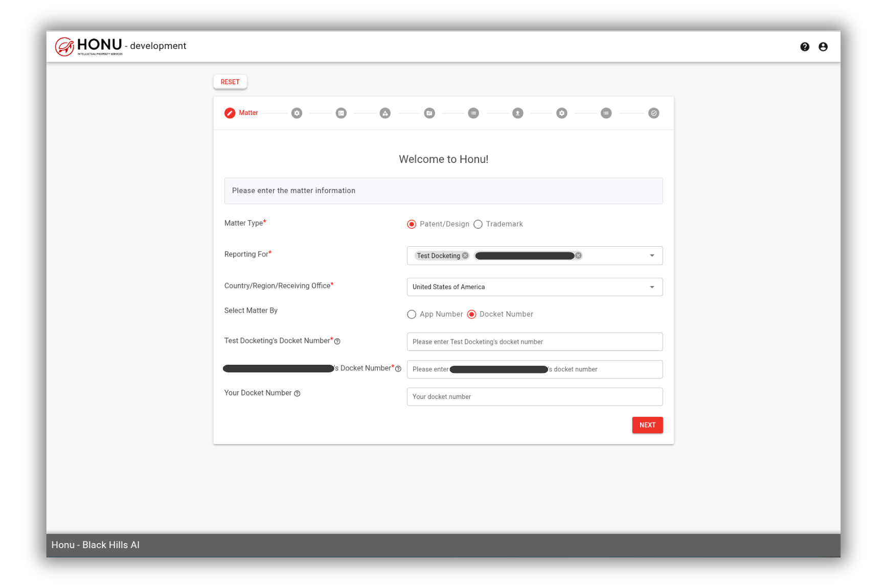
Task: Open the upload step icon
Action: point(518,113)
